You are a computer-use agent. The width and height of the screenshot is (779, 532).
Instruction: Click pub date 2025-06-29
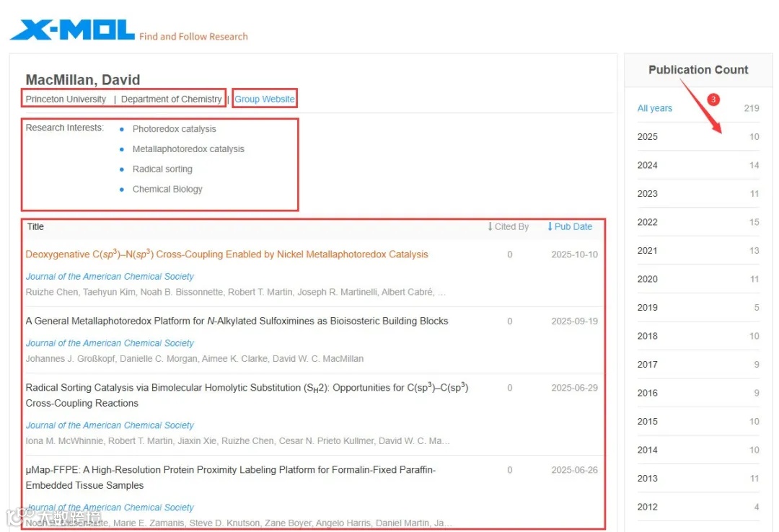[574, 387]
